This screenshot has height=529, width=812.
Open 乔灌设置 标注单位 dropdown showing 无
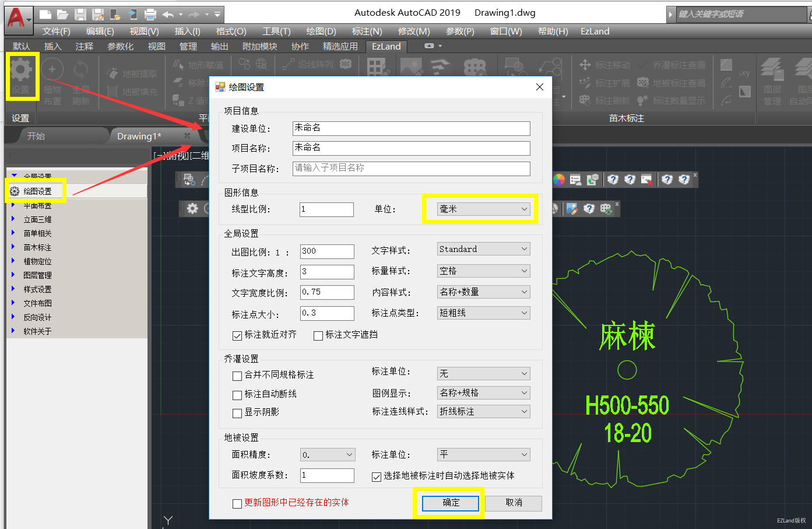coord(484,373)
